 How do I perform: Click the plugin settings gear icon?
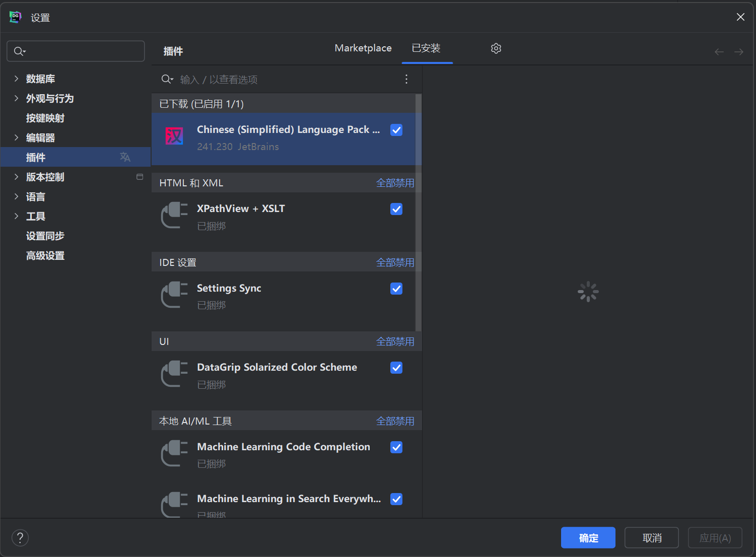(x=496, y=48)
